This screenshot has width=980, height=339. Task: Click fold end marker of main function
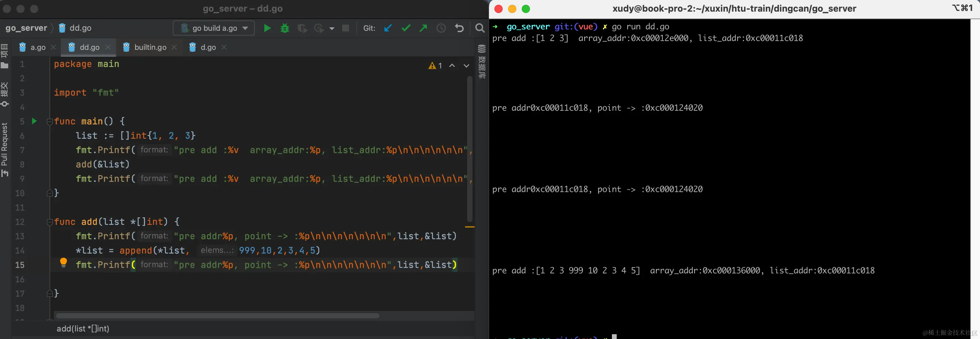coord(50,193)
